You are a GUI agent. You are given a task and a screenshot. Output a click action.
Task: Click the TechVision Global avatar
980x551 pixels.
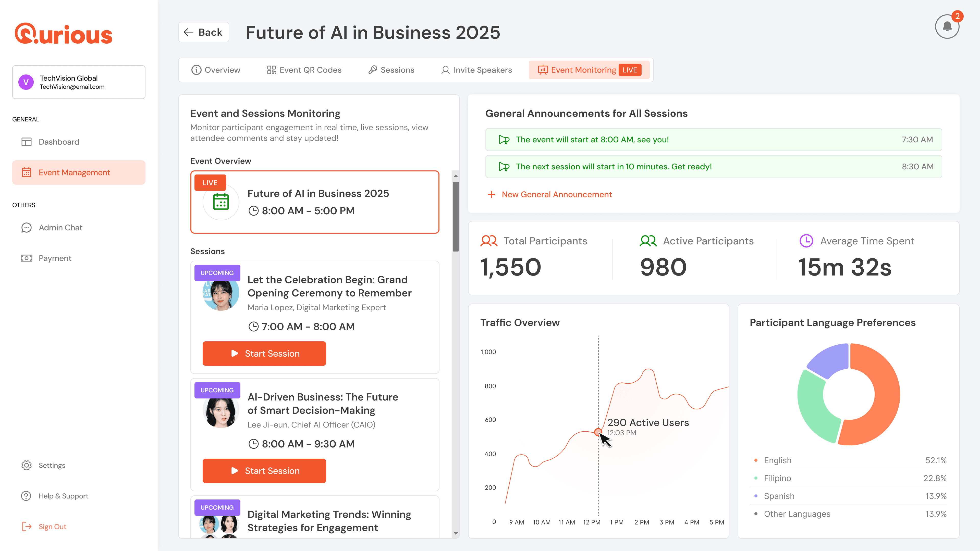tap(26, 82)
